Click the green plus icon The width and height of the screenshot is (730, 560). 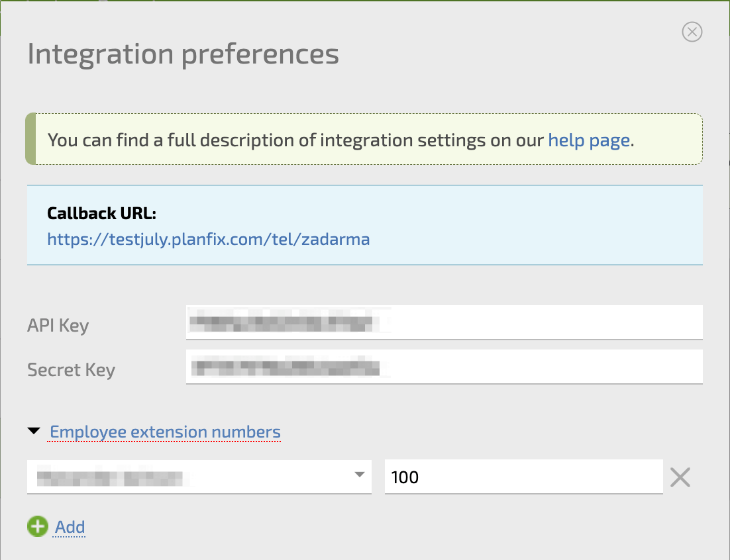[x=38, y=527]
